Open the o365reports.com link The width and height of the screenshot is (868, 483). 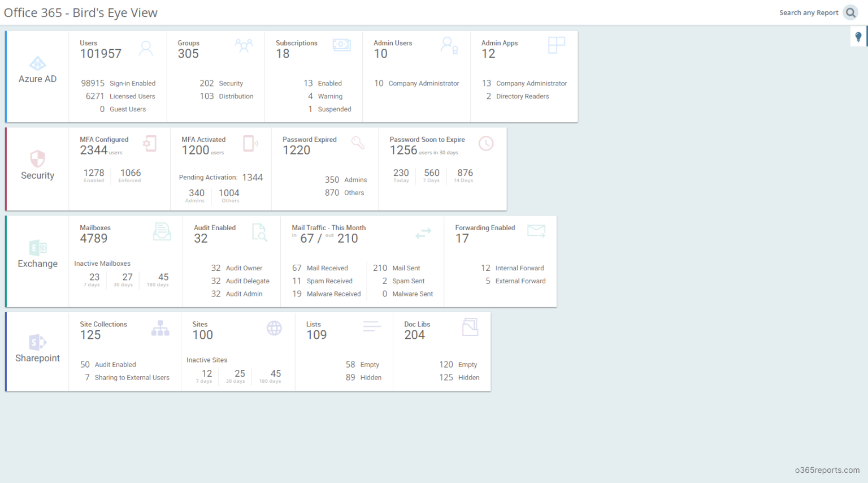[x=827, y=470]
